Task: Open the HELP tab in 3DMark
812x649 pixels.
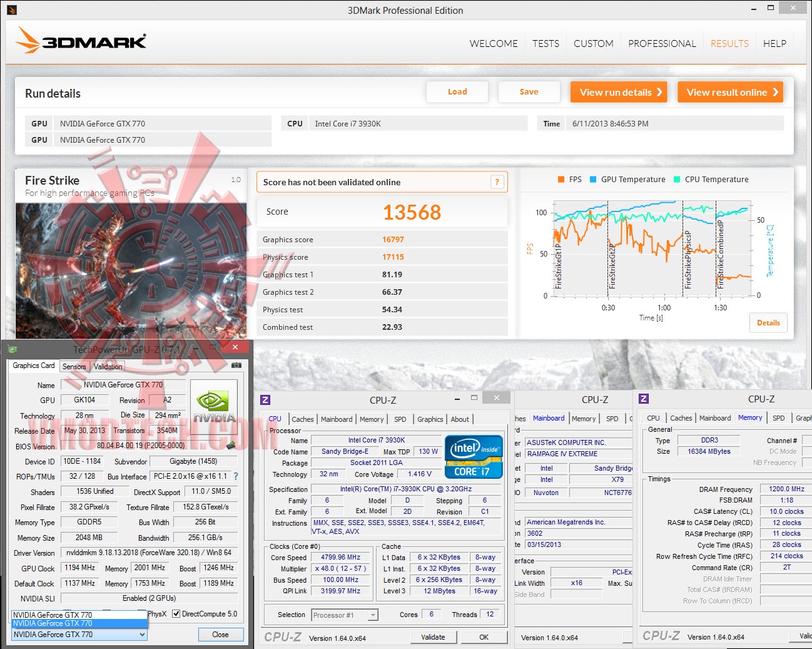Action: 774,44
